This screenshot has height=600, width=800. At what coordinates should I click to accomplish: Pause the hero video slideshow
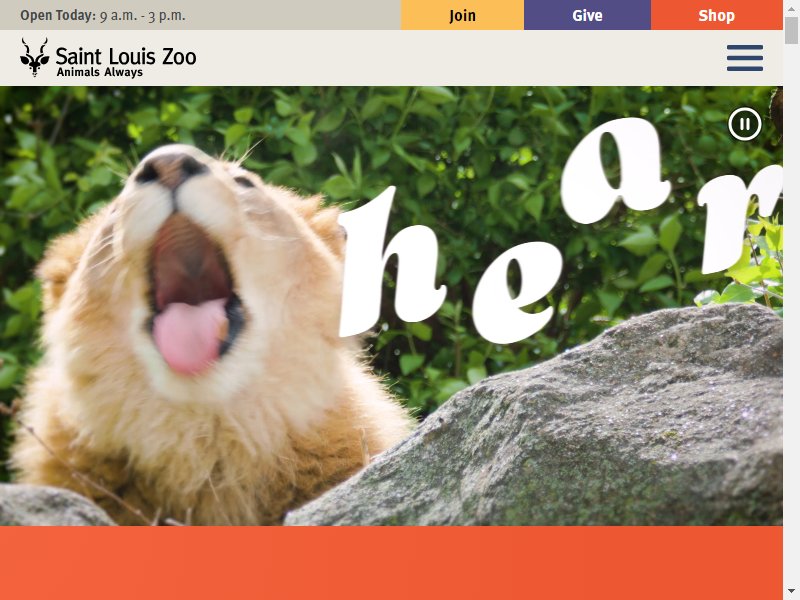pyautogui.click(x=745, y=124)
